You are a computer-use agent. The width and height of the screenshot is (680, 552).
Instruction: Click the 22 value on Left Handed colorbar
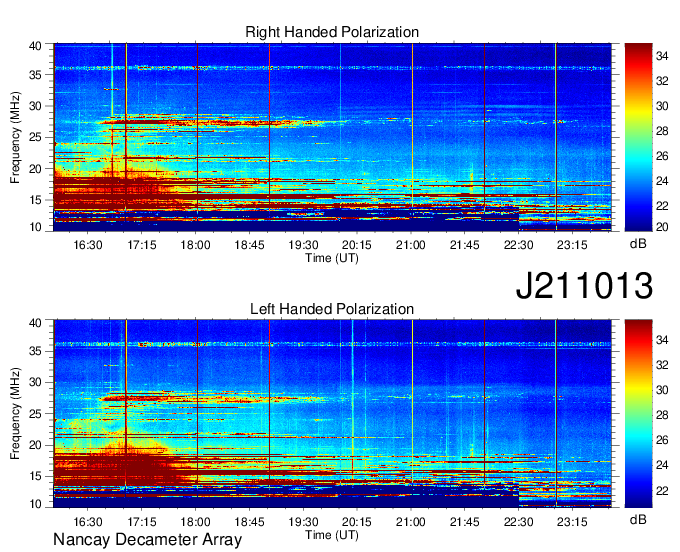(662, 490)
